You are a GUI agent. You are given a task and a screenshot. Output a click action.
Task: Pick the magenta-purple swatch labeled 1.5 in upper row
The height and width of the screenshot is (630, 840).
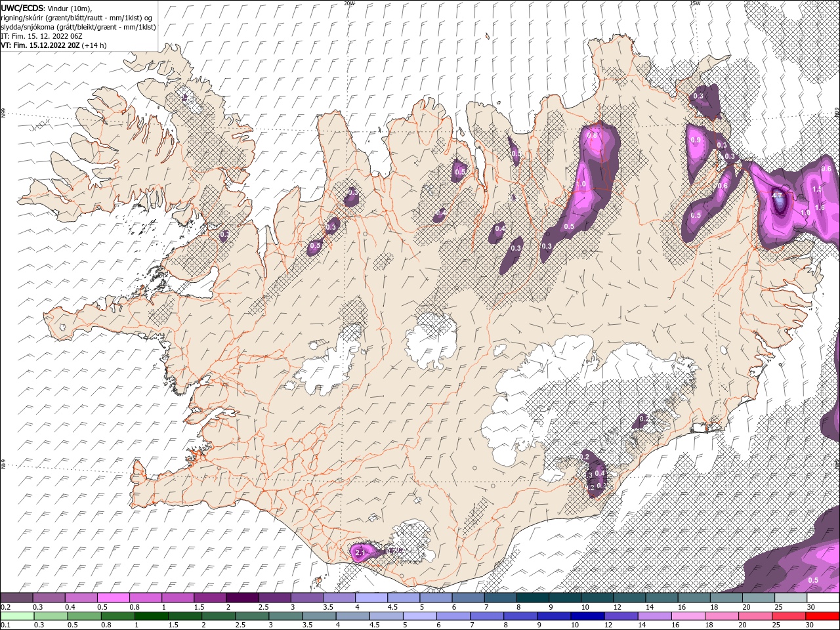tap(210, 598)
